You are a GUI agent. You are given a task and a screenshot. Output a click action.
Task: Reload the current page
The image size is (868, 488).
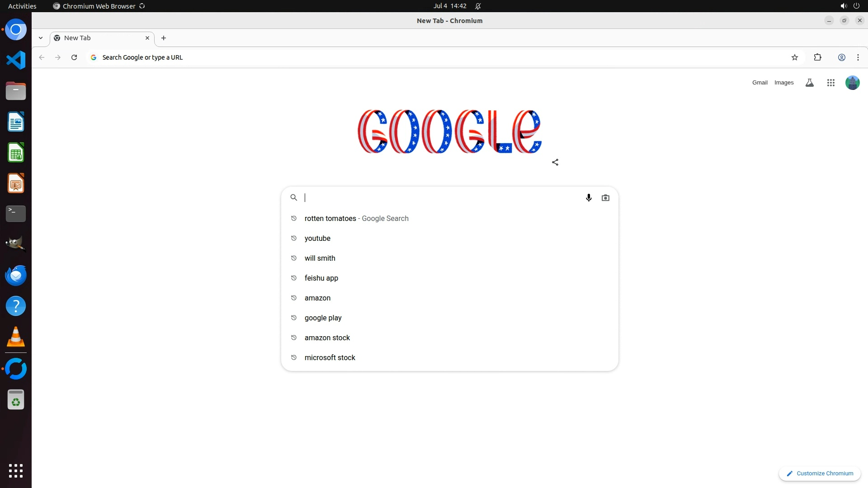point(74,57)
